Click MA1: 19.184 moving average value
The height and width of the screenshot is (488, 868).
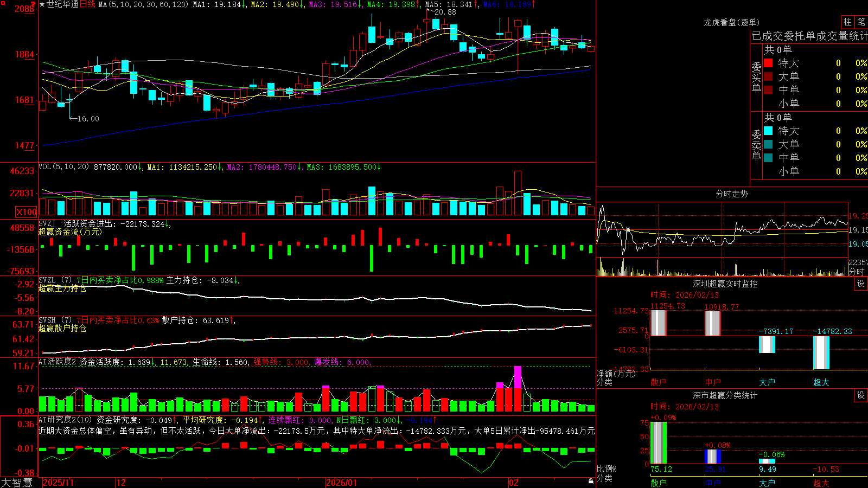point(220,4)
